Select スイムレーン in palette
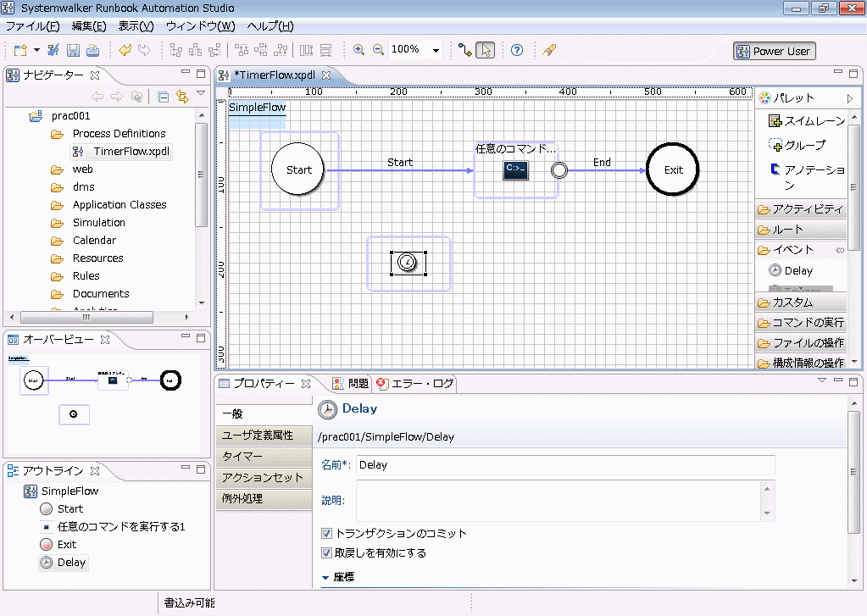The width and height of the screenshot is (867, 616). tap(808, 120)
